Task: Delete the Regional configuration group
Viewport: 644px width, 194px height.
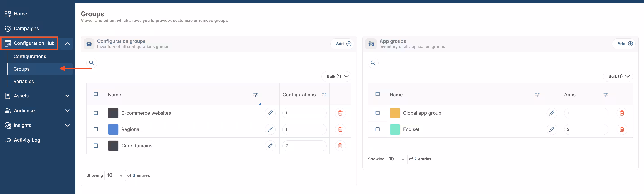Action: pyautogui.click(x=340, y=129)
